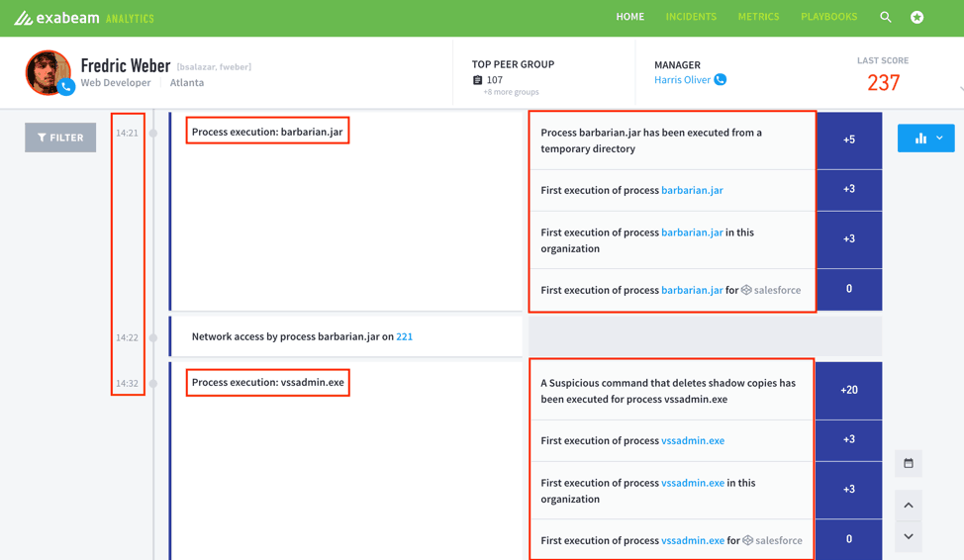Open barbarian.jar link in 'First execution of process' row
Viewport: 964px width, 560px height.
pos(692,191)
